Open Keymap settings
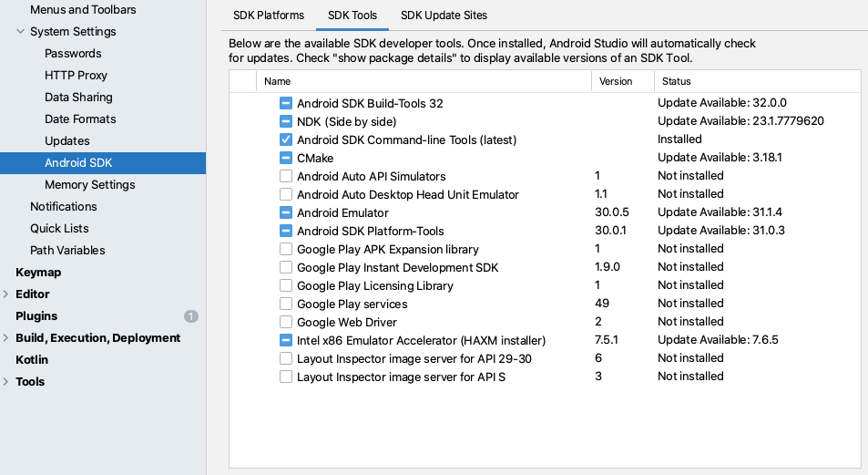The image size is (868, 475). coord(38,272)
